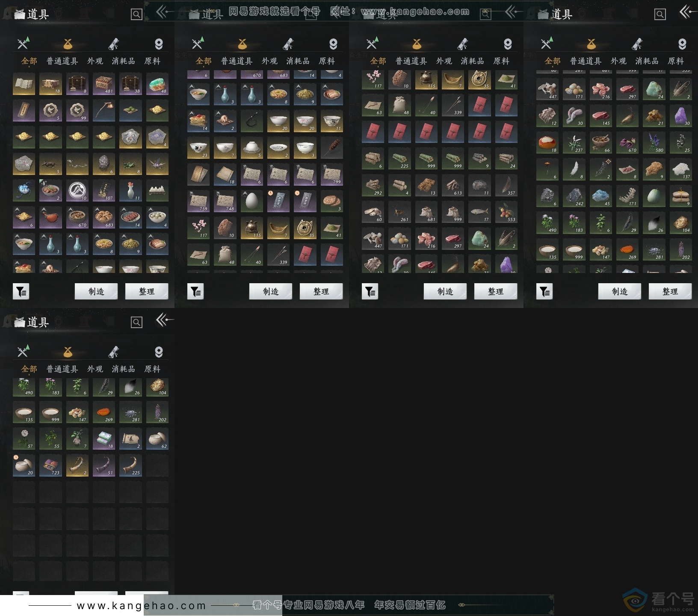The height and width of the screenshot is (616, 698).
Task: Select the item bag category icon in the top-left panel
Action: coord(68,44)
